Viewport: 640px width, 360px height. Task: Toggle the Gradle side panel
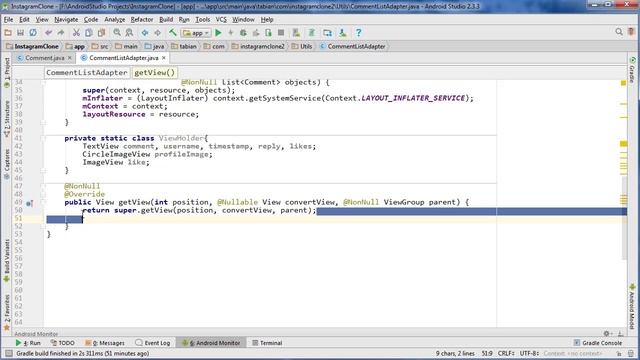[632, 70]
